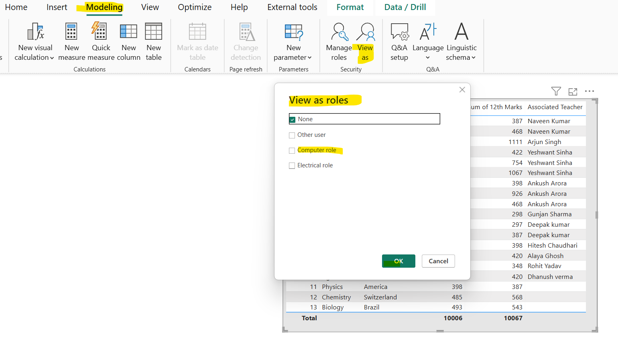Uncheck the None role checkbox
This screenshot has height=364, width=618.
point(292,119)
